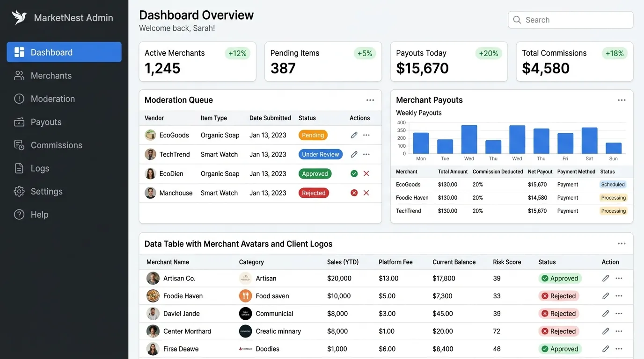
Task: Click the Scheduled status for EcoGoods payout
Action: (x=613, y=185)
